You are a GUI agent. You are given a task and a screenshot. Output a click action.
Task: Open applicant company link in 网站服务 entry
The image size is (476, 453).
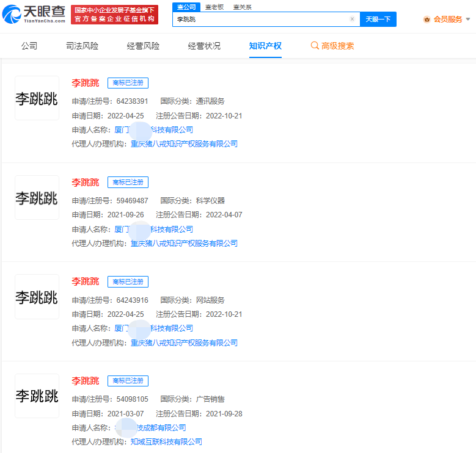pyautogui.click(x=153, y=328)
